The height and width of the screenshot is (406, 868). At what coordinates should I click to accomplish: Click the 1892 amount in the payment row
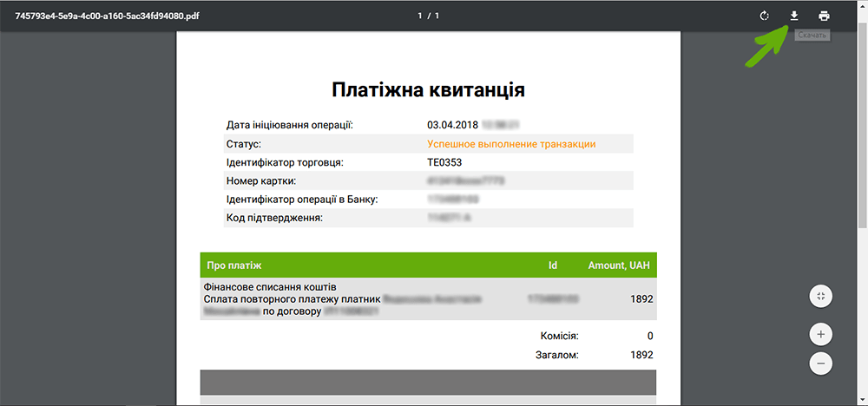(x=641, y=299)
